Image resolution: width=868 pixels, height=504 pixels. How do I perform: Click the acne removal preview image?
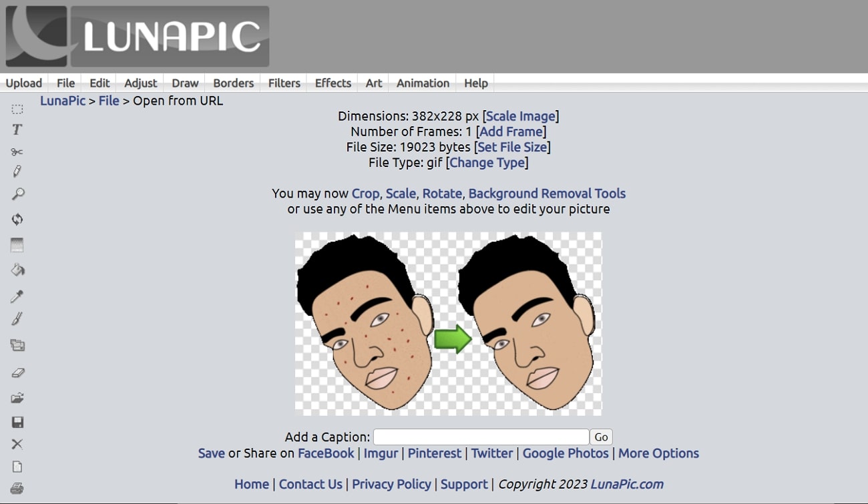coord(448,324)
